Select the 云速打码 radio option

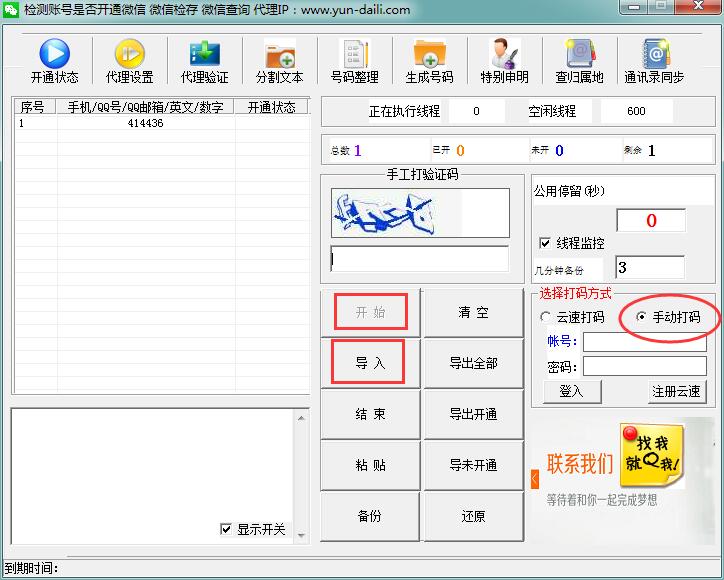point(545,318)
